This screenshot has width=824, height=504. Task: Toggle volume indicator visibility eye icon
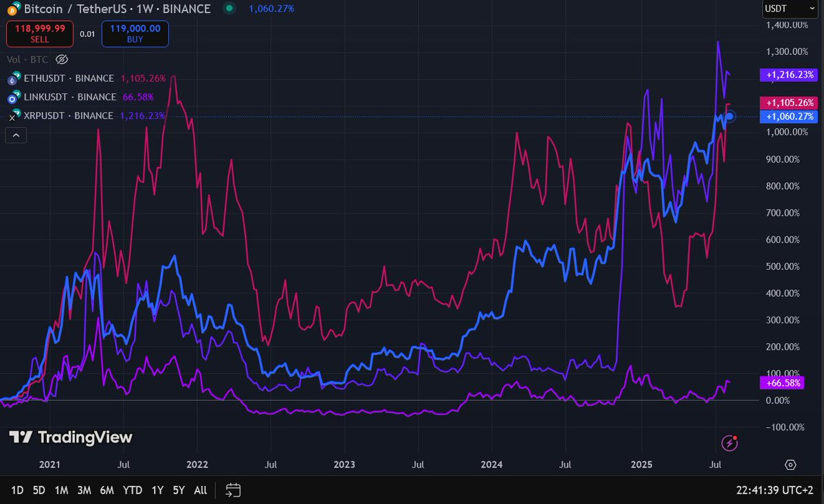[62, 59]
